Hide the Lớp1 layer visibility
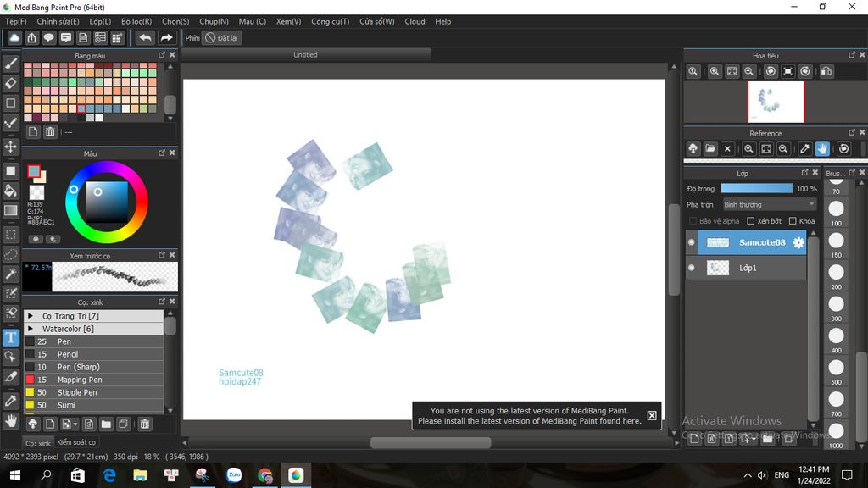The image size is (868, 488). [x=692, y=268]
